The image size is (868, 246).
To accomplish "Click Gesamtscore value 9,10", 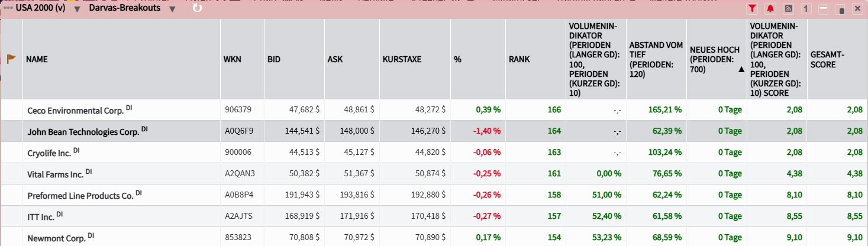I will click(854, 238).
